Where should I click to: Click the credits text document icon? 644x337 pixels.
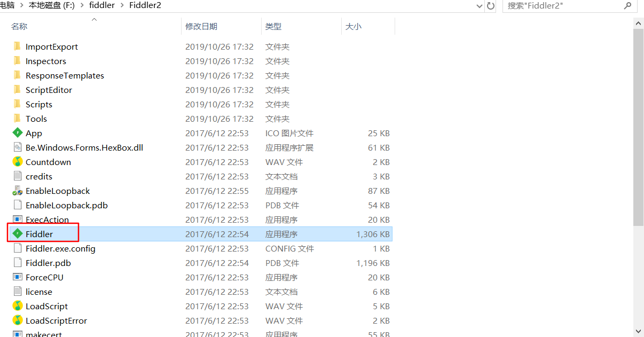coord(17,176)
